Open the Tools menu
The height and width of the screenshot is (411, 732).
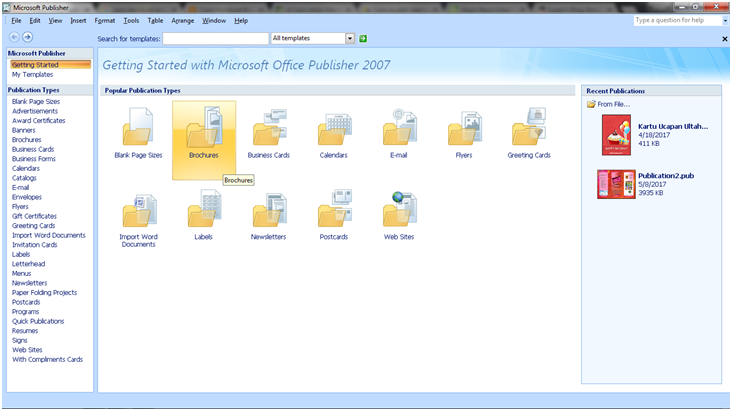pos(131,21)
